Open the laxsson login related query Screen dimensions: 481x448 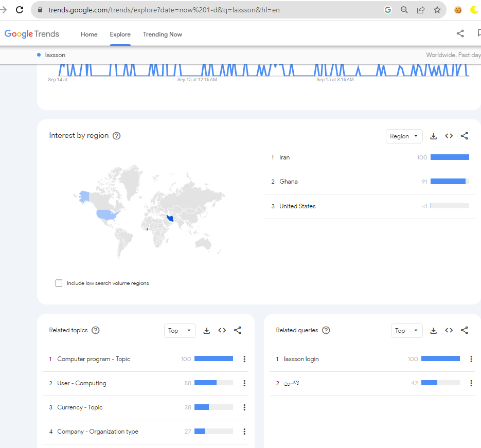pos(301,359)
